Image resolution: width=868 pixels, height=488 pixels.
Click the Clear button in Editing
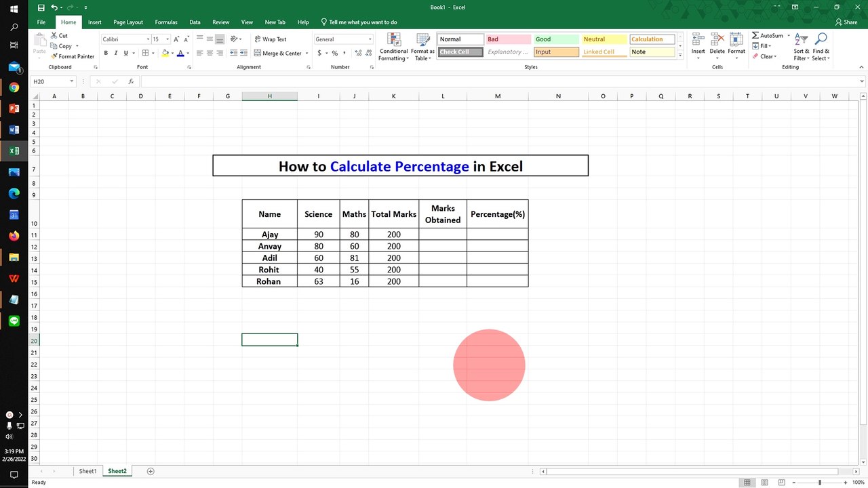coord(764,57)
